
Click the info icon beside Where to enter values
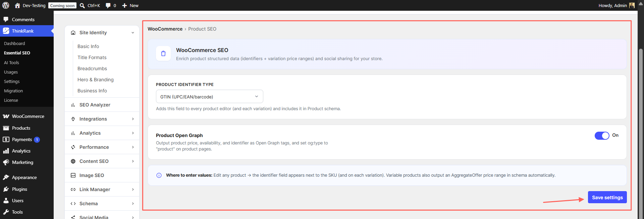[159, 175]
